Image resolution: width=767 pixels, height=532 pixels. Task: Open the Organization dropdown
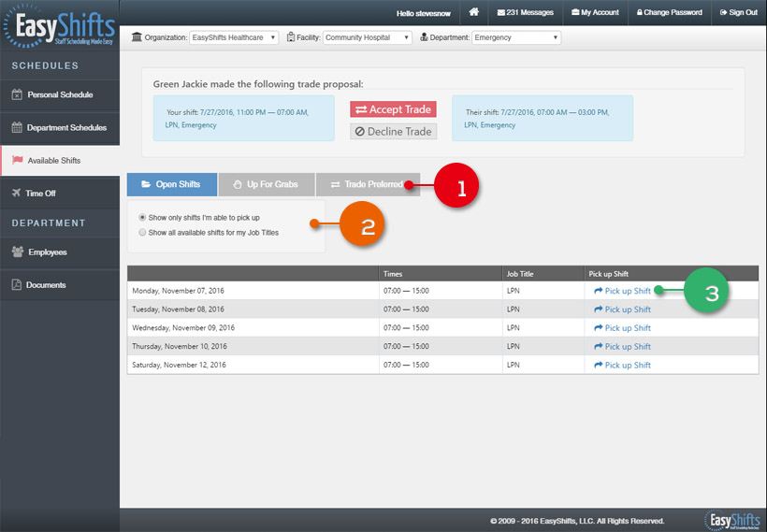(x=234, y=37)
